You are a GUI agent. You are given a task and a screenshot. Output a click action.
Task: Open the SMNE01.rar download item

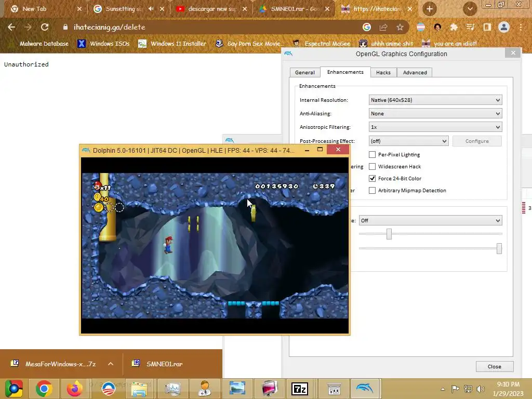[x=157, y=364]
